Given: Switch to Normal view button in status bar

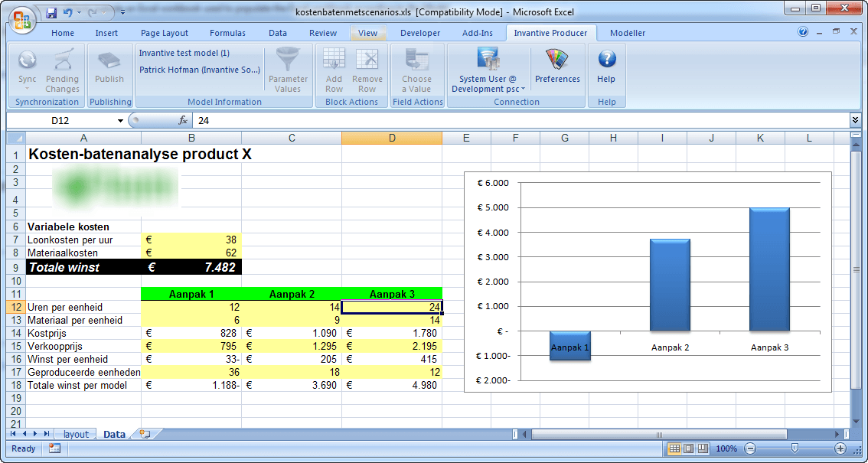Looking at the screenshot, I should 674,448.
